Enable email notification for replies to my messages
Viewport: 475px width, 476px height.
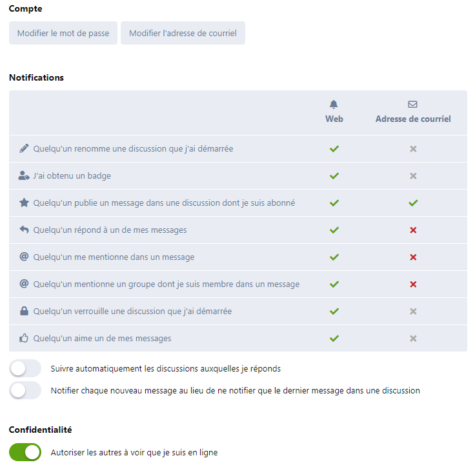[413, 230]
